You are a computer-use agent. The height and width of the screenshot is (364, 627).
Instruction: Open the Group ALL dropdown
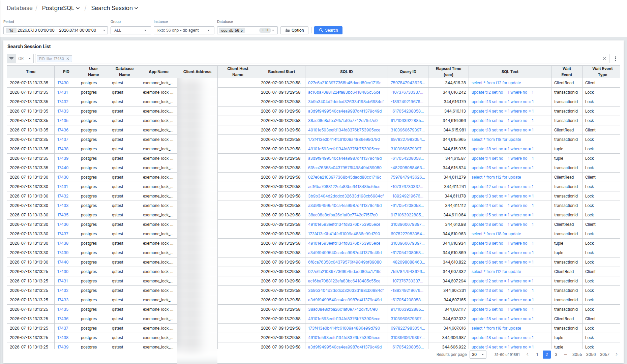[x=131, y=30]
